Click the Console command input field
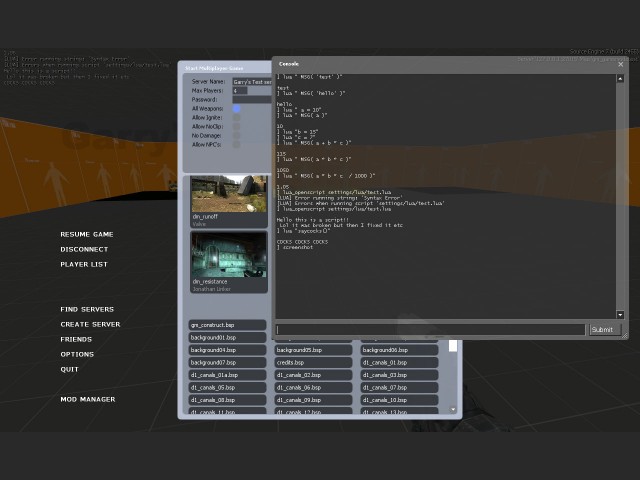The image size is (640, 480). click(431, 329)
